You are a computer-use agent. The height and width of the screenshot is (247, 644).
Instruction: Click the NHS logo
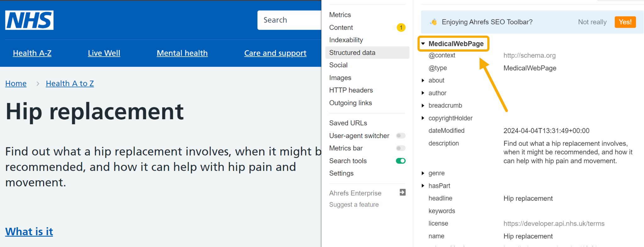point(29,20)
